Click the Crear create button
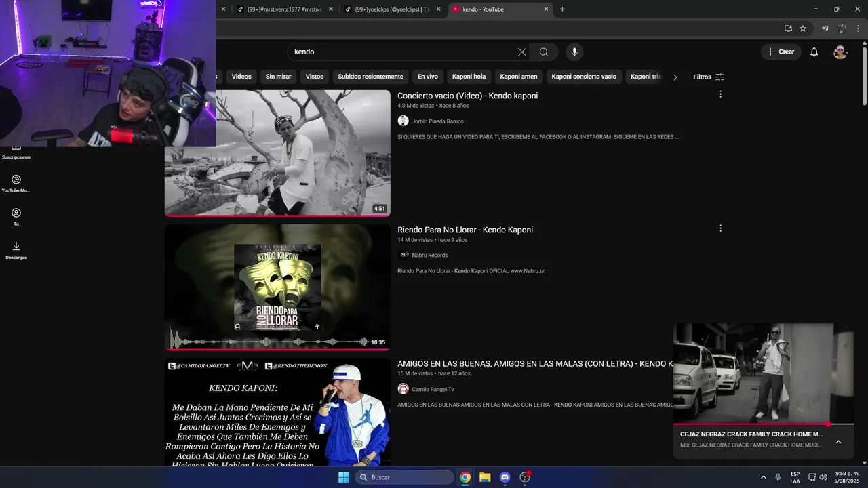Image resolution: width=868 pixels, height=488 pixels. point(781,52)
